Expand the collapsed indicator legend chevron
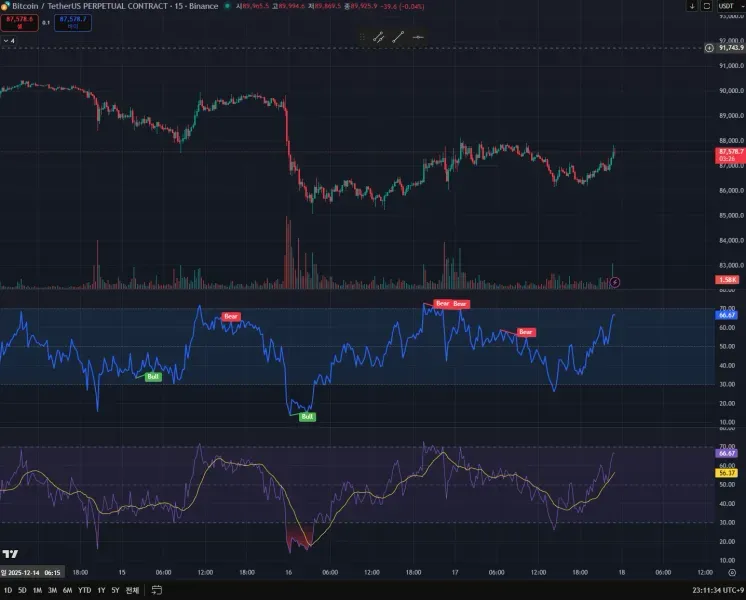Image resolution: width=746 pixels, height=600 pixels. [9, 41]
